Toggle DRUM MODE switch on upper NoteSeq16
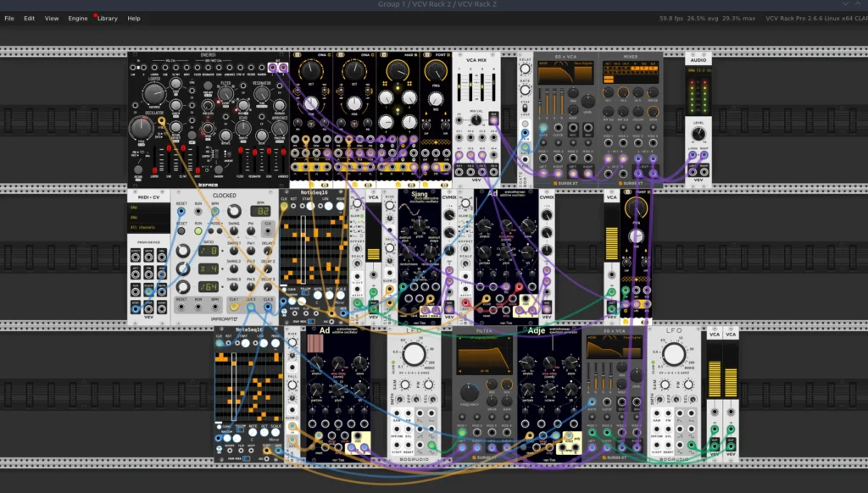 tap(311, 322)
